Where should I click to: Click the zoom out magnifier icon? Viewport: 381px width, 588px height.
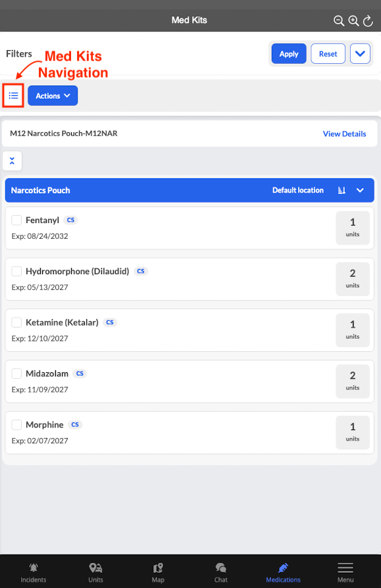[x=339, y=20]
